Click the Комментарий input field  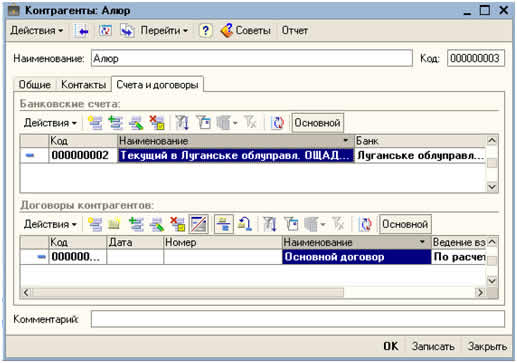[x=298, y=319]
